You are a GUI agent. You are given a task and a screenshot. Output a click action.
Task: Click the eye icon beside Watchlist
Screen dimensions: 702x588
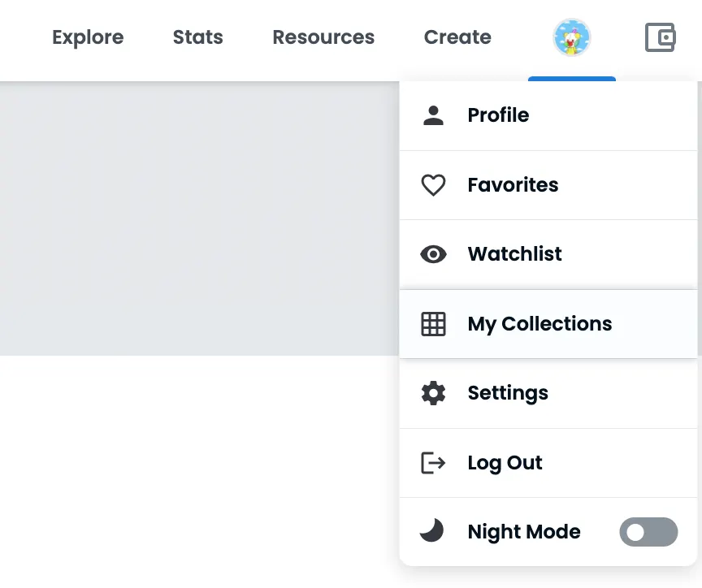coord(433,254)
